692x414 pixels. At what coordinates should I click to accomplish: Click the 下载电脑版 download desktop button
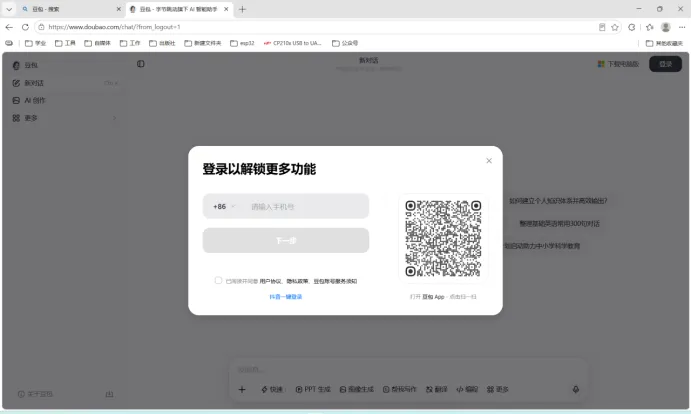coord(618,64)
